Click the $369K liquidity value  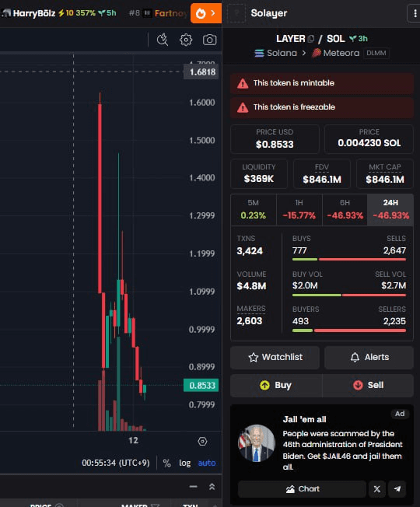point(259,179)
